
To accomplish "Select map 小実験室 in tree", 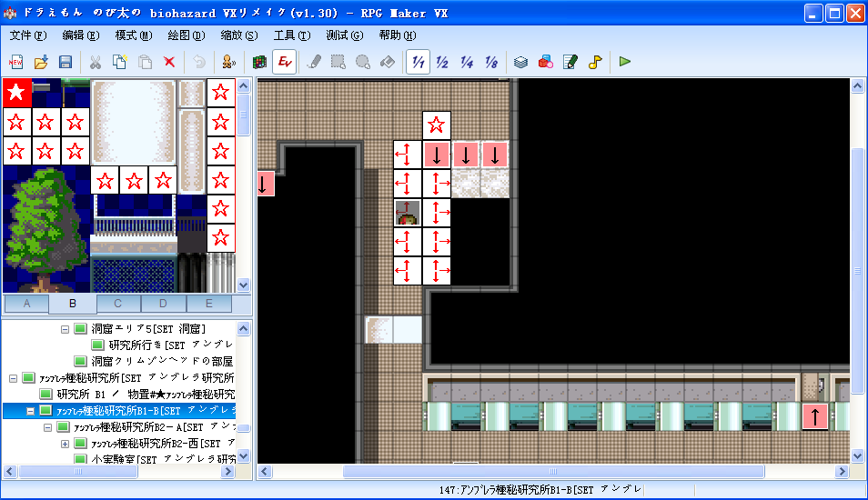I will (x=163, y=460).
